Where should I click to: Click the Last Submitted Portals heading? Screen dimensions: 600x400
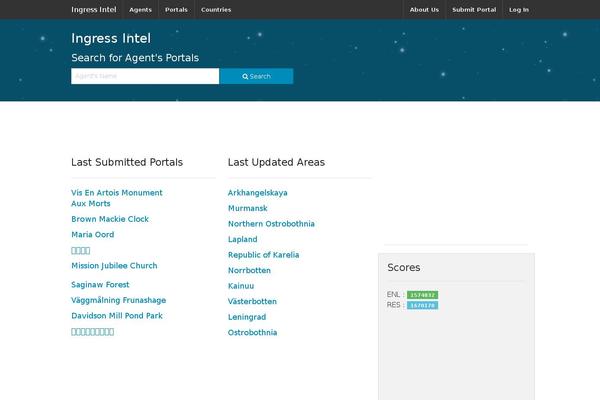127,162
